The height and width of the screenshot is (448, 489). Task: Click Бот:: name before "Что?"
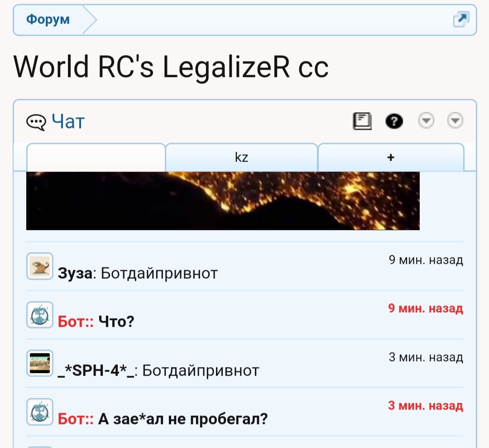(76, 322)
